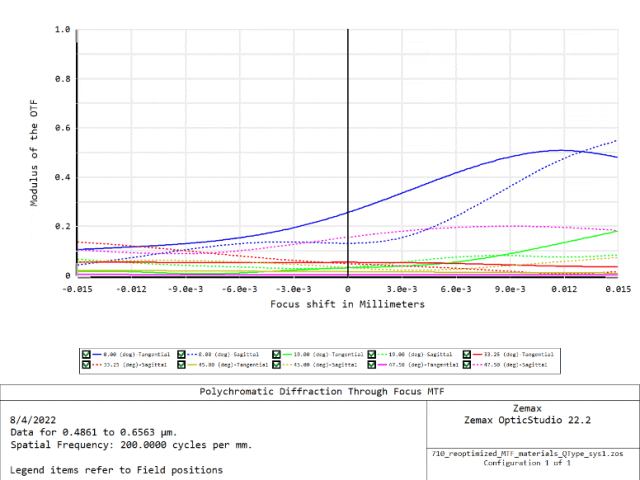Screen dimensions: 640x480
Task: Click the date 8/4/2022
Action: point(33,420)
